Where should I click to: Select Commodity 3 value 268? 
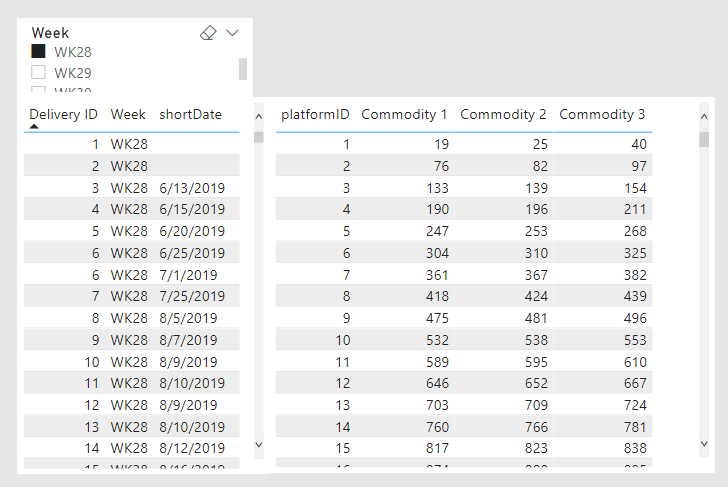(x=635, y=231)
